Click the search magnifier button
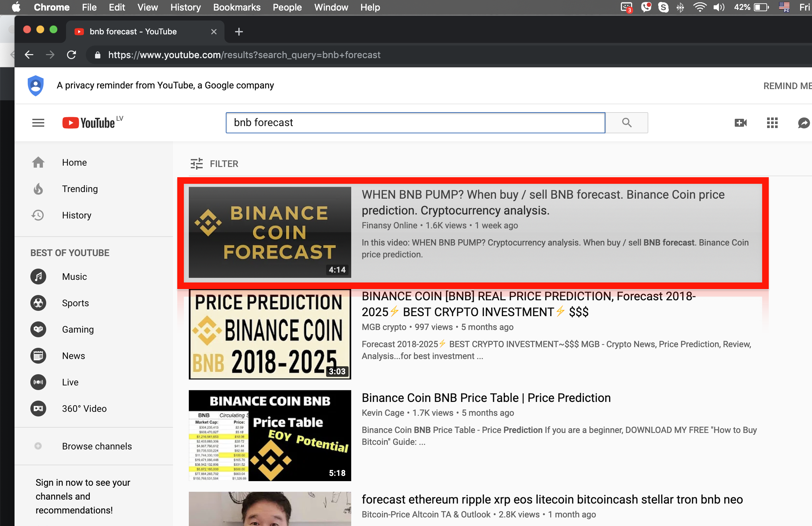Screen dimensions: 812x526 click(x=626, y=123)
